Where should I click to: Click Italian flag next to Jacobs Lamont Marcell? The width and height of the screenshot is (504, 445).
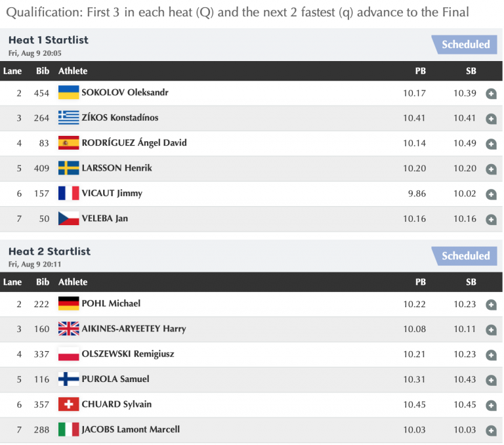click(68, 429)
